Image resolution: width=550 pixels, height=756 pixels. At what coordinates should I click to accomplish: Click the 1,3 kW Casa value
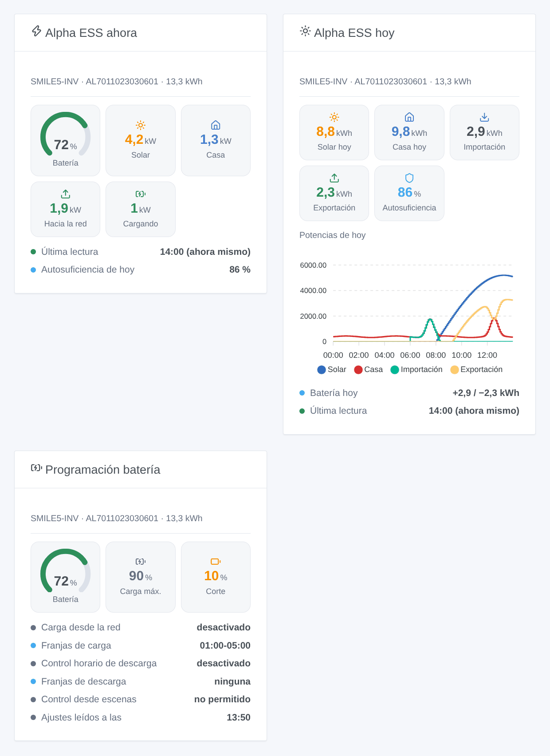click(x=216, y=140)
